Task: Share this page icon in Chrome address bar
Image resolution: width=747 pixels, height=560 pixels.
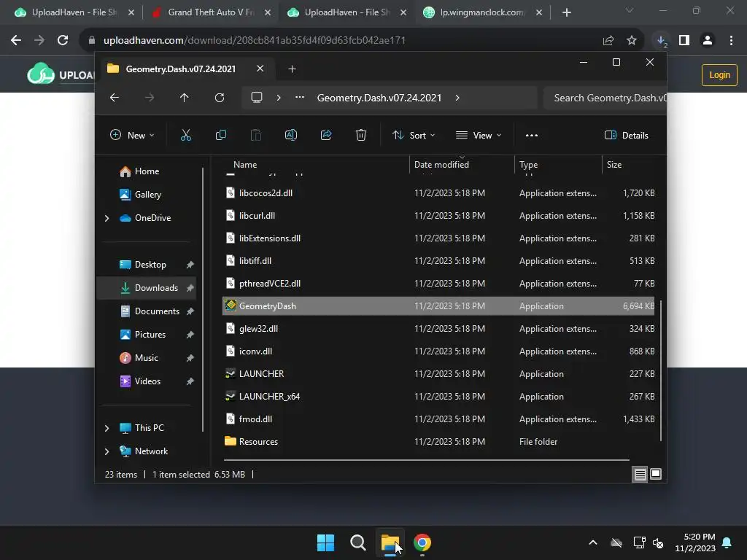Action: (608, 41)
